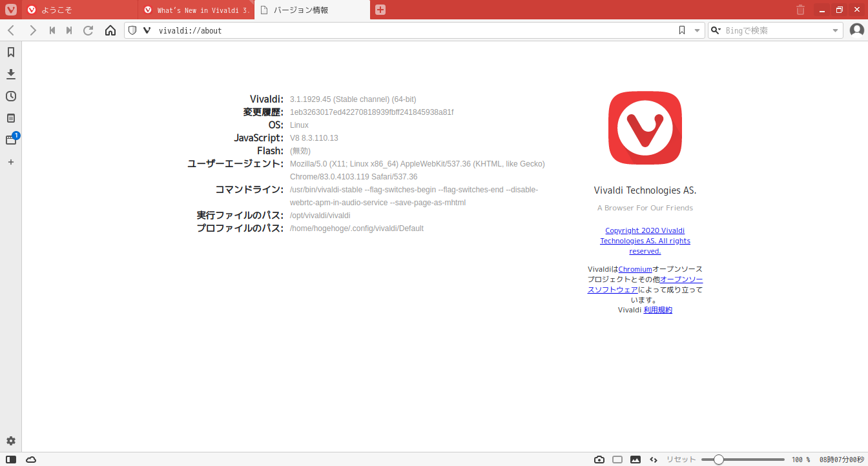Go back one page in history
868x466 pixels.
pyautogui.click(x=11, y=30)
